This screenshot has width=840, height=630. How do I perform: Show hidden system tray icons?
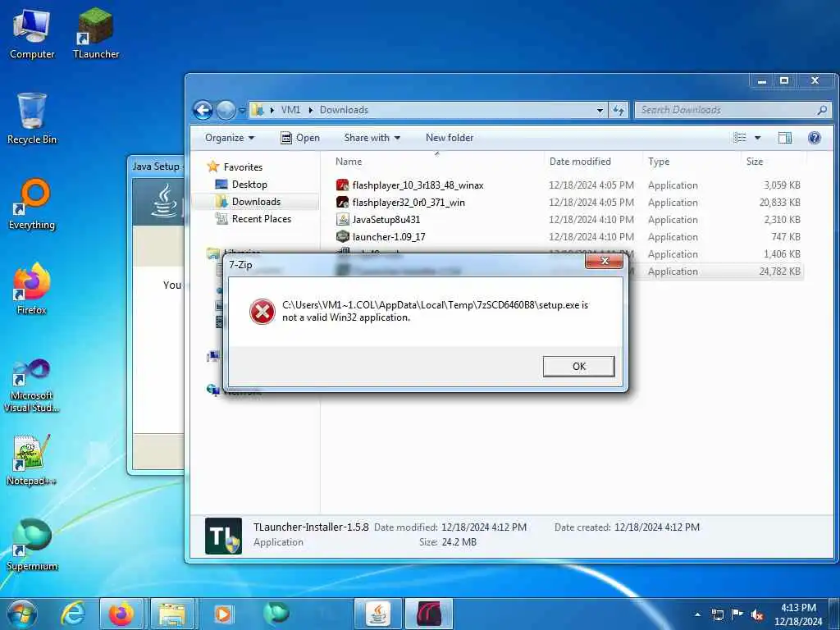tap(697, 614)
